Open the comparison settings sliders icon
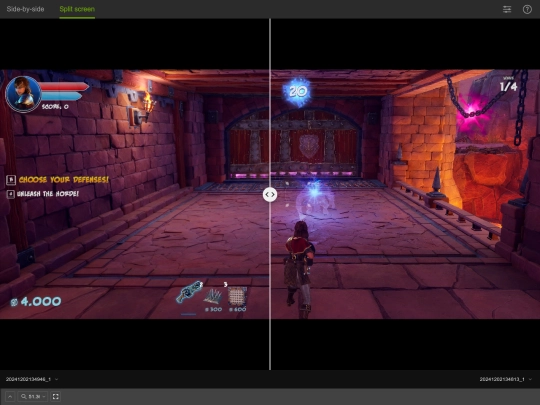 (x=507, y=9)
